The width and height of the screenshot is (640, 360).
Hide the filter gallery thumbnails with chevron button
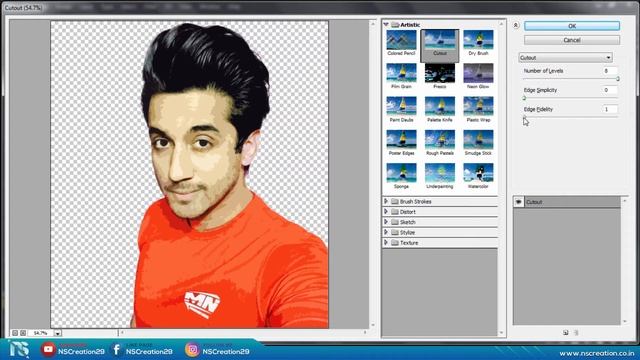pos(516,25)
